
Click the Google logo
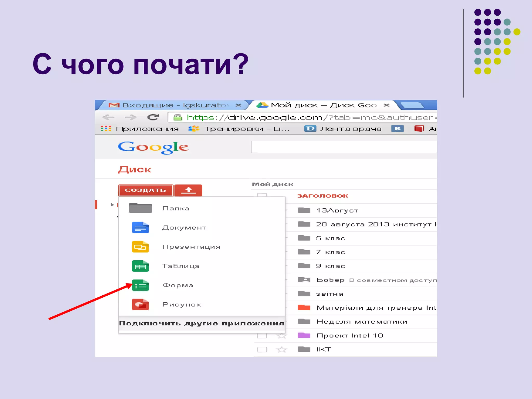coord(153,147)
